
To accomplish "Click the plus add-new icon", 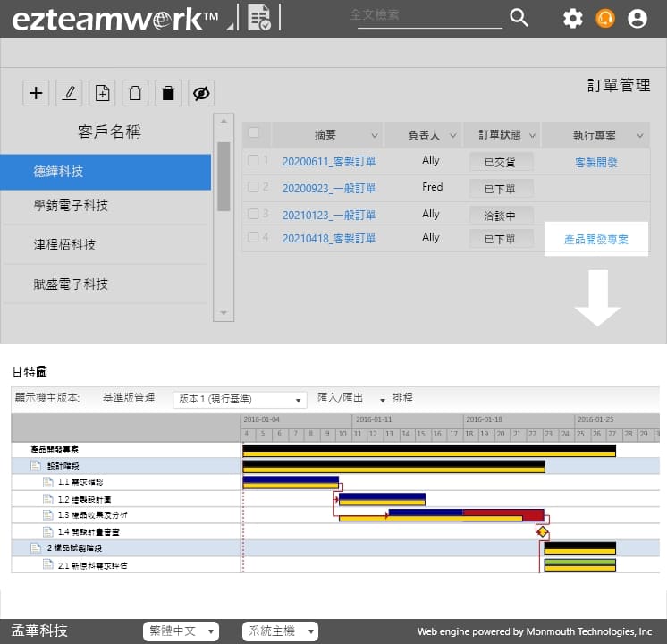I will coord(36,92).
